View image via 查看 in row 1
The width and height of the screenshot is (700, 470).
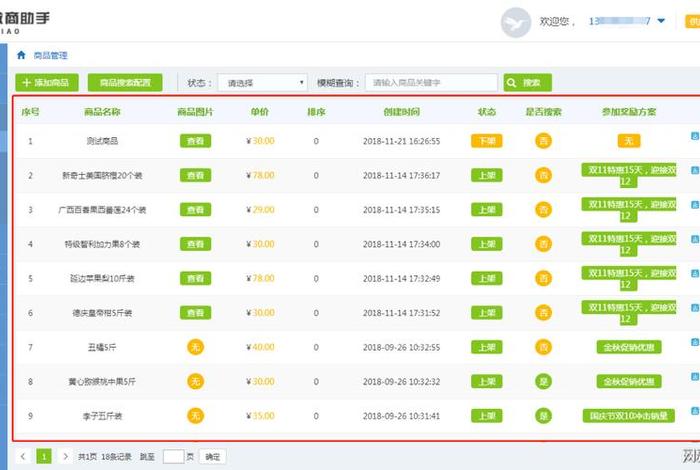(x=196, y=141)
